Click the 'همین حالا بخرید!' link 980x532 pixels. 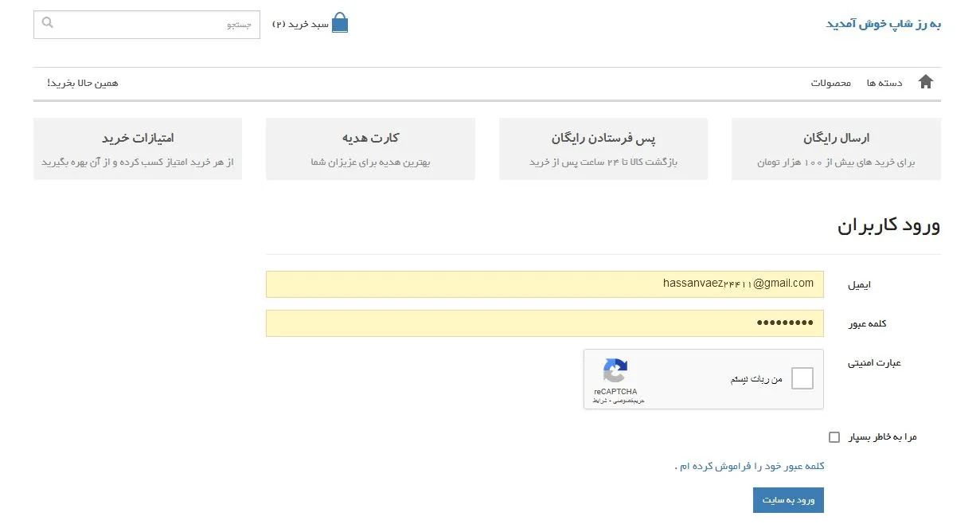[x=83, y=83]
